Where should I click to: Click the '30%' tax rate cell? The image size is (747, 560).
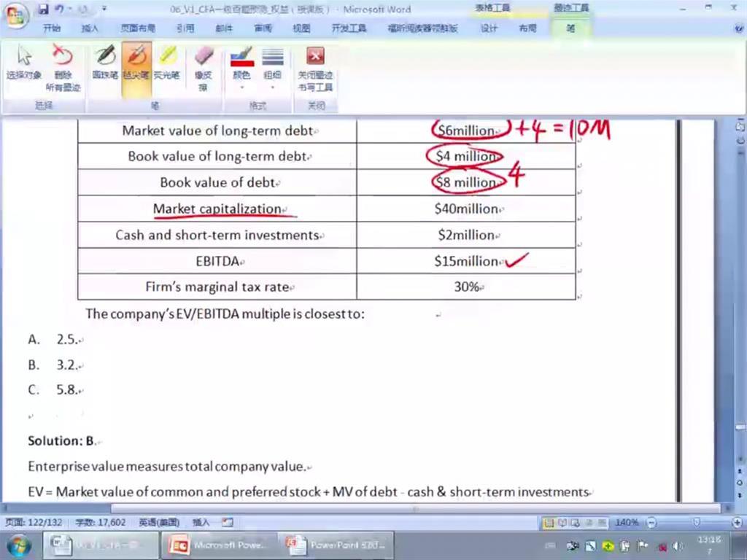coord(466,287)
